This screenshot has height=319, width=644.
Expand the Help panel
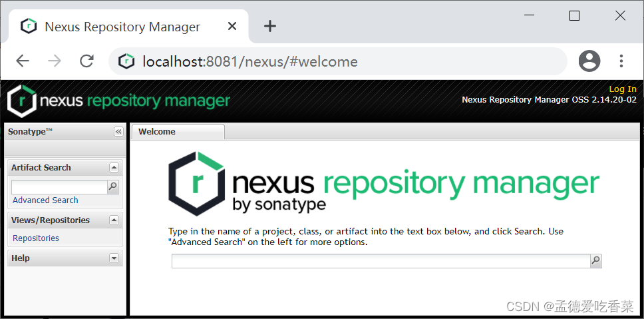(x=114, y=258)
